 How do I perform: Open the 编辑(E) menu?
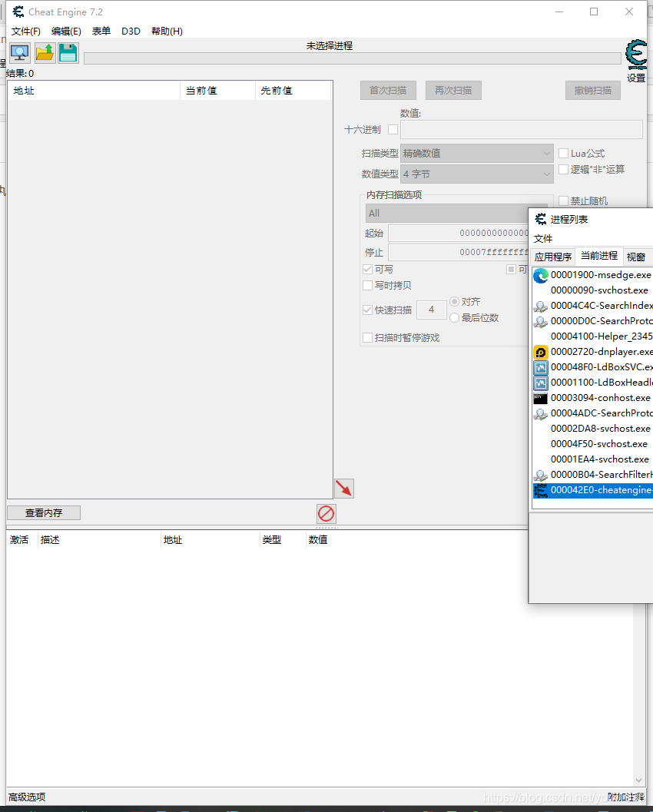pyautogui.click(x=66, y=31)
